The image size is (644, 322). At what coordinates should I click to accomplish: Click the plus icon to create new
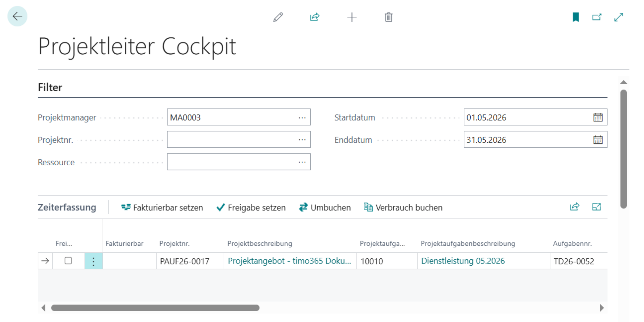pos(352,17)
